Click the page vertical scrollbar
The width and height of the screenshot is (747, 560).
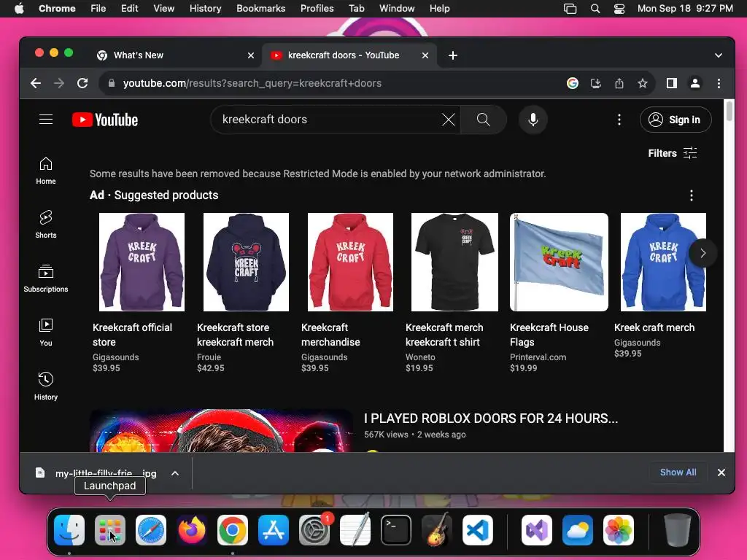point(729,111)
